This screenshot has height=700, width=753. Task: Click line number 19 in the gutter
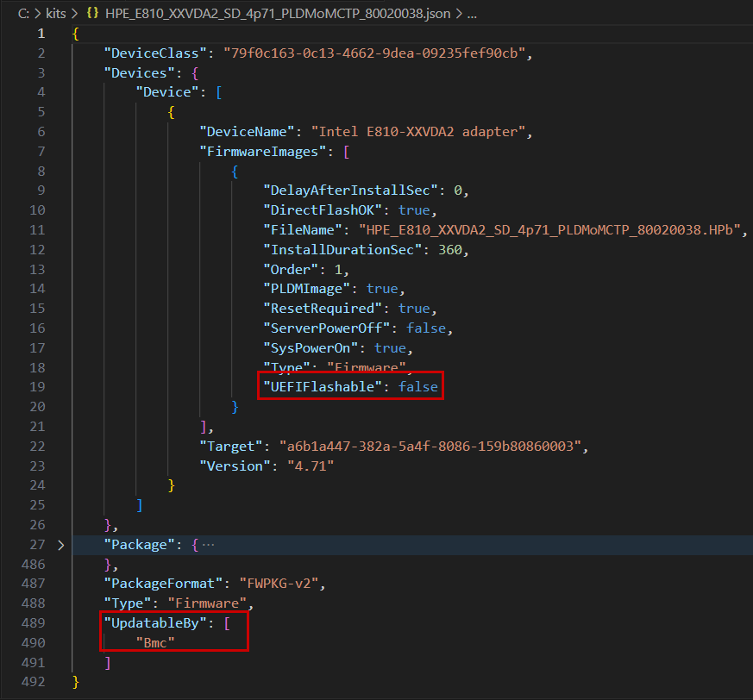(x=38, y=387)
